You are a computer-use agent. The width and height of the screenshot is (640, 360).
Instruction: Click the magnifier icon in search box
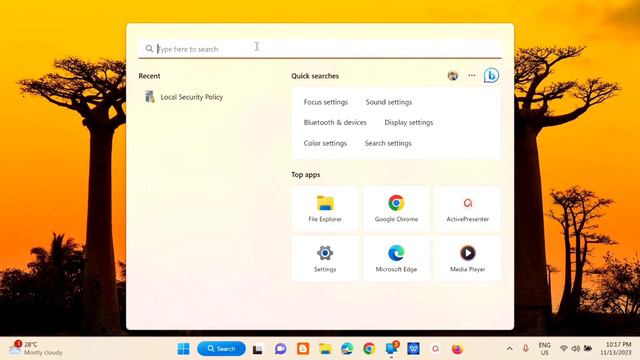[x=149, y=49]
